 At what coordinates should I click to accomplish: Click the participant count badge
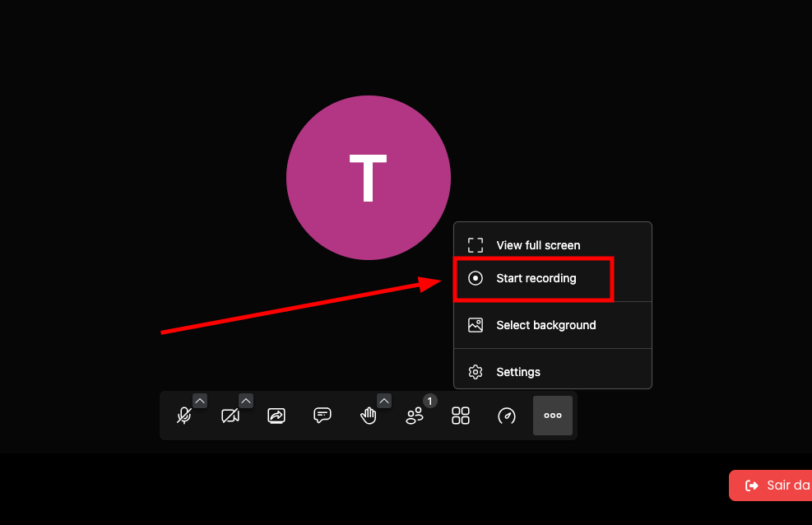pyautogui.click(x=429, y=401)
